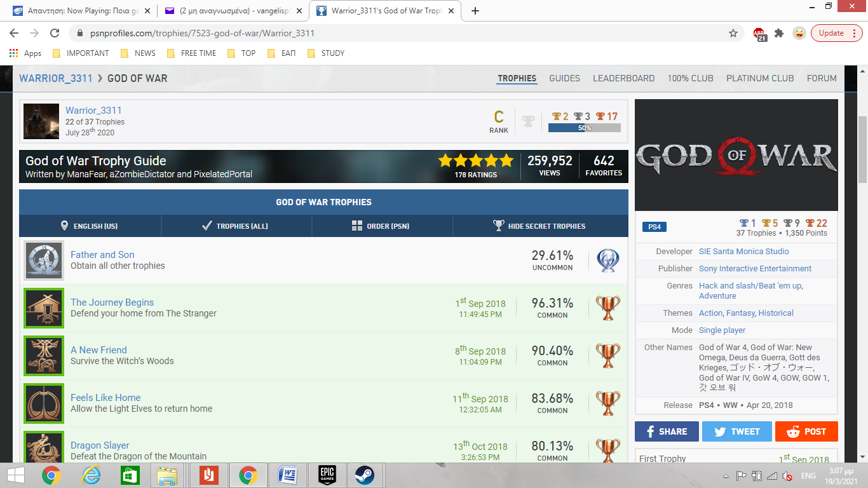Click bronze trophy icon in A New Friend row
Screen dimensions: 868x488
607,356
